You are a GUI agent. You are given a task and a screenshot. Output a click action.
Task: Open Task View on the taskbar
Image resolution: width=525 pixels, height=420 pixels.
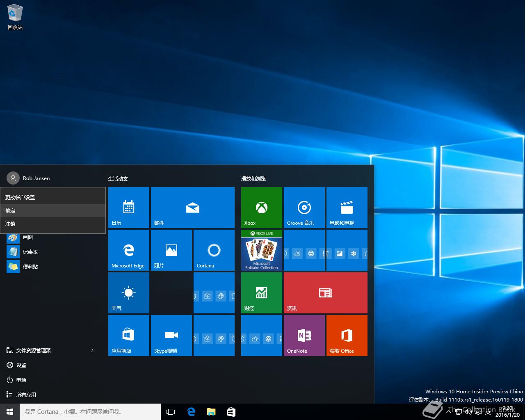[171, 412]
